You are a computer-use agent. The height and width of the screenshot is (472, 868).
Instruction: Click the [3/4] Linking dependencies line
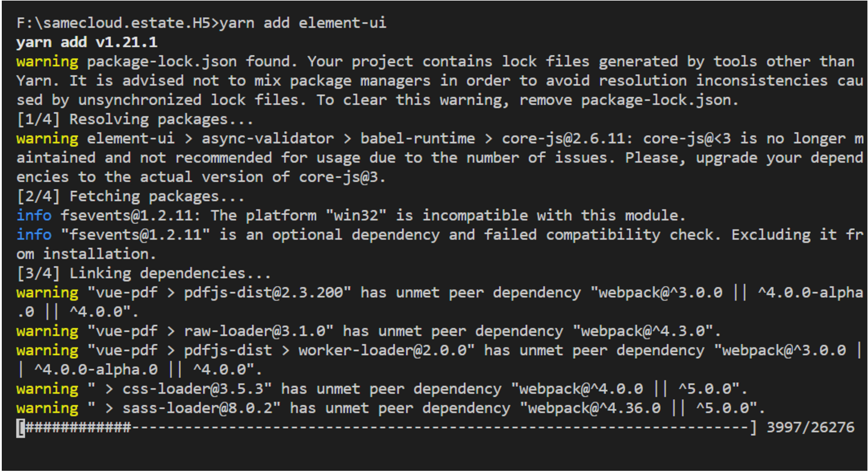coord(144,273)
